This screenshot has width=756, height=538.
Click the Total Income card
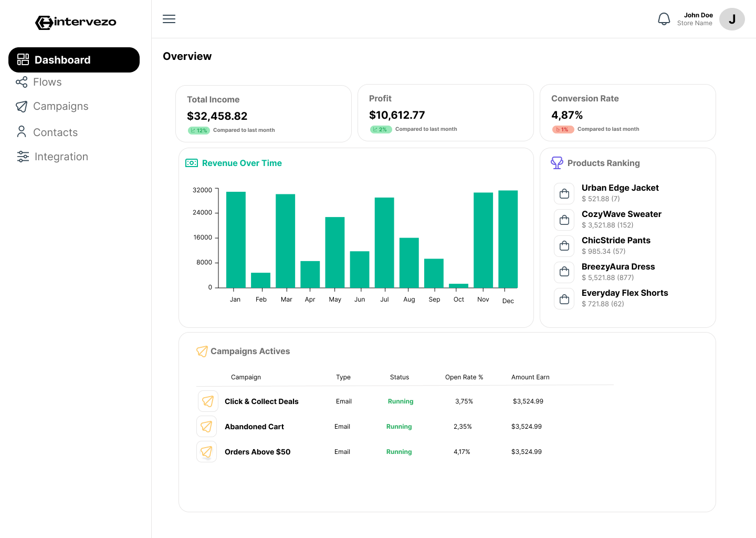[264, 113]
